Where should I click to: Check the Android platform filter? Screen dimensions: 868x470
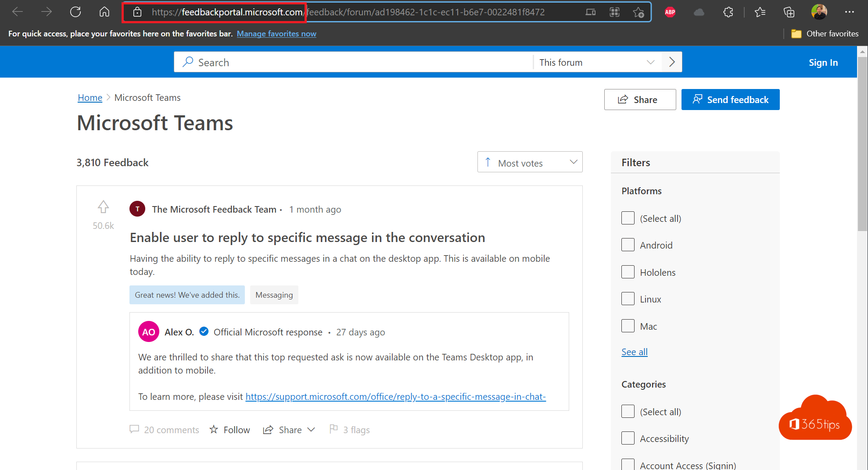click(628, 245)
